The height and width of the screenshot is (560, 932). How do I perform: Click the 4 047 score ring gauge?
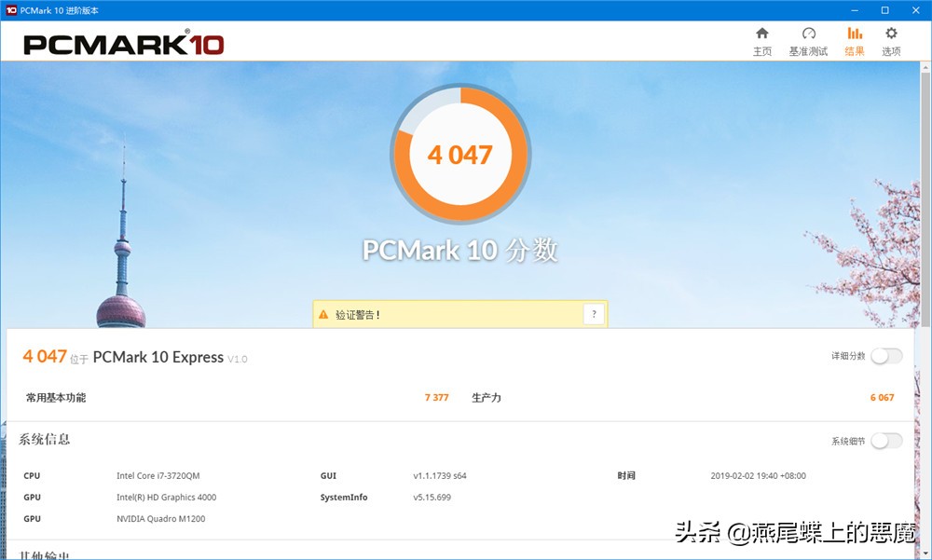click(x=460, y=154)
